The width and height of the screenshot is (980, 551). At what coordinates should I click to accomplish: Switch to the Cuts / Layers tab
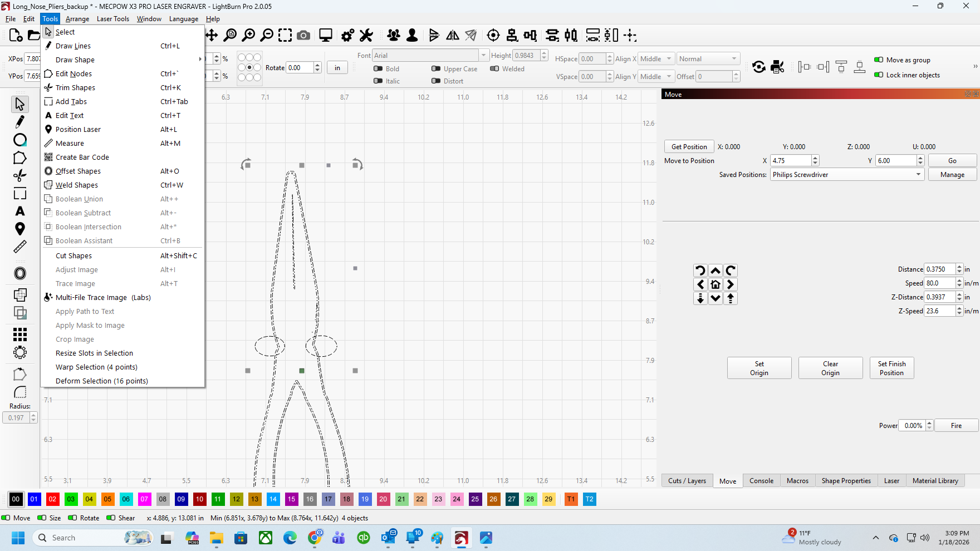tap(687, 481)
